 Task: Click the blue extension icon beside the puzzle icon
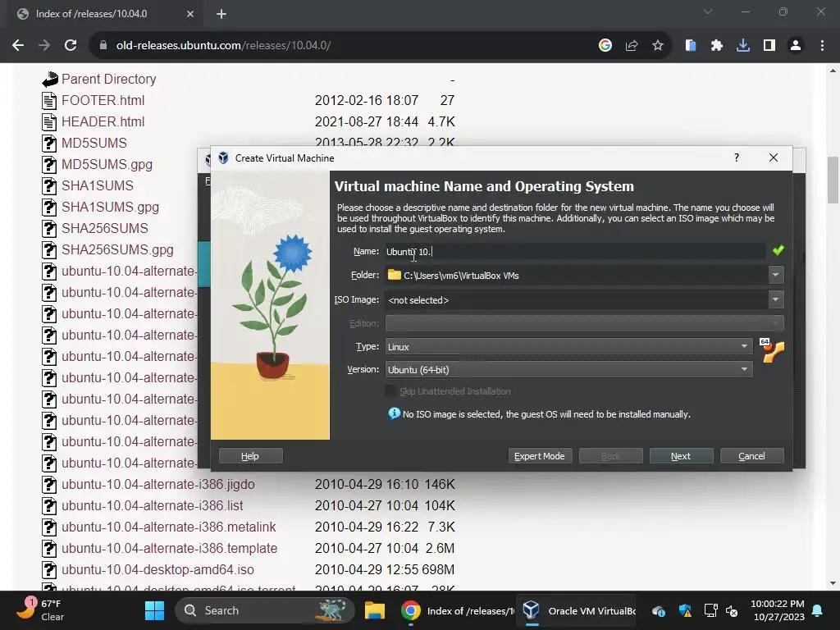pyautogui.click(x=691, y=46)
